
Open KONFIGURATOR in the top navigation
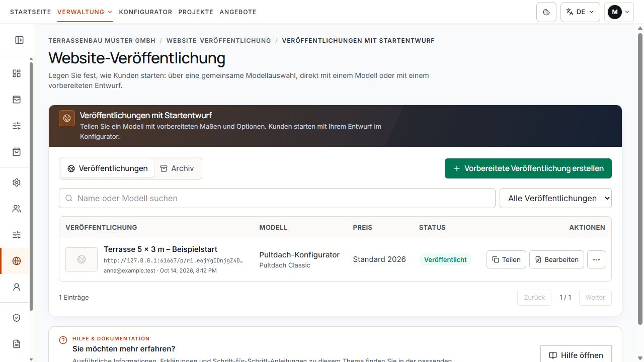point(146,12)
